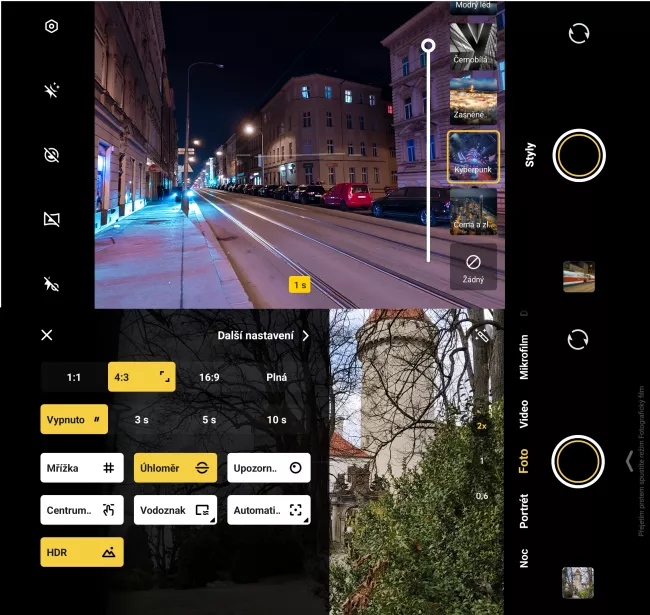Toggle the HDR option
The width and height of the screenshot is (650, 615).
(x=82, y=552)
